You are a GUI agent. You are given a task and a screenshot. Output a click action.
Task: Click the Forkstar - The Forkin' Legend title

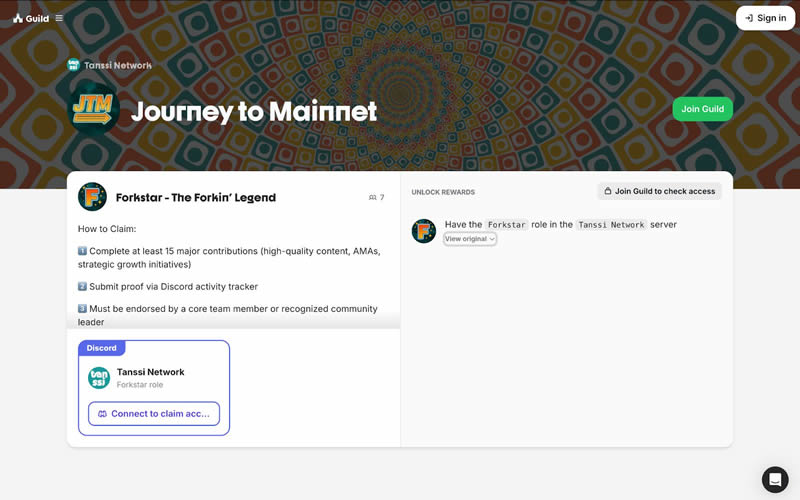[196, 197]
